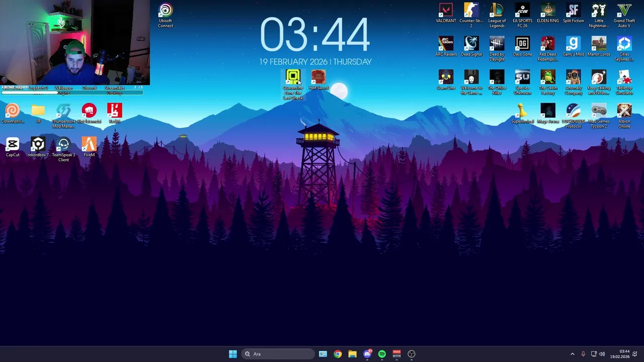Click the League of Legends icon
This screenshot has width=644, height=362.
coord(497,16)
